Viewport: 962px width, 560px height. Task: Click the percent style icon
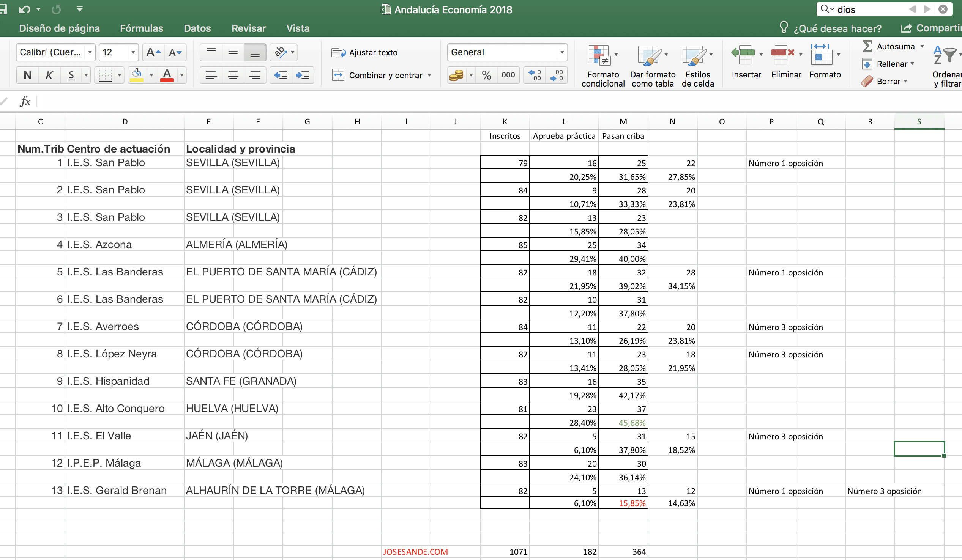tap(486, 75)
